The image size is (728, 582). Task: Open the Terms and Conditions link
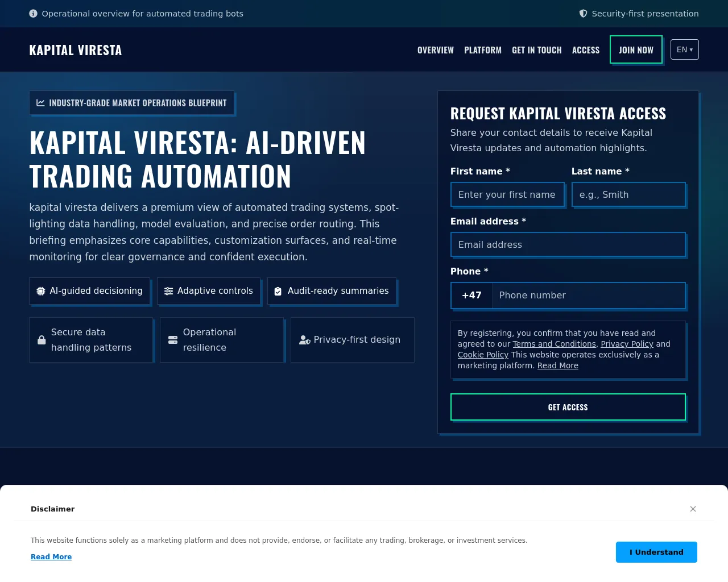pos(555,344)
